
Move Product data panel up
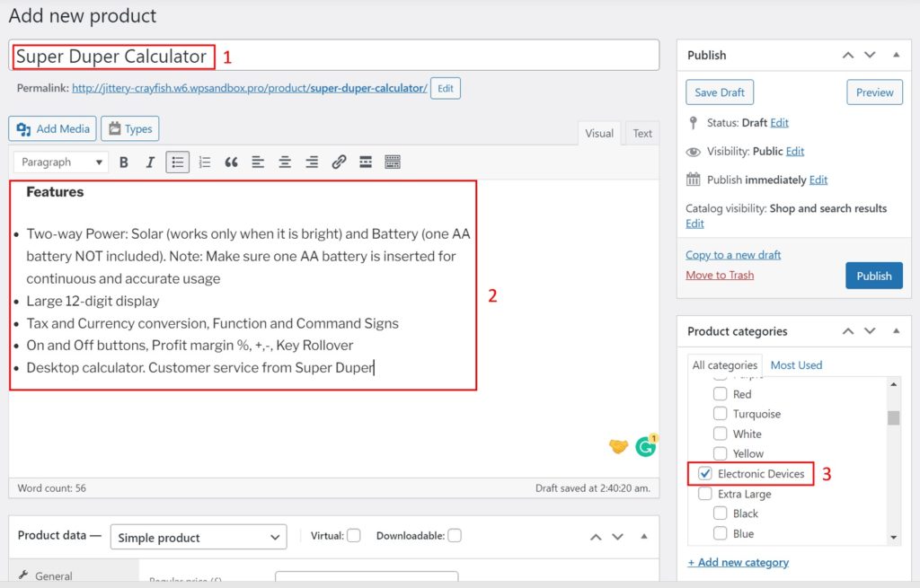coord(597,537)
